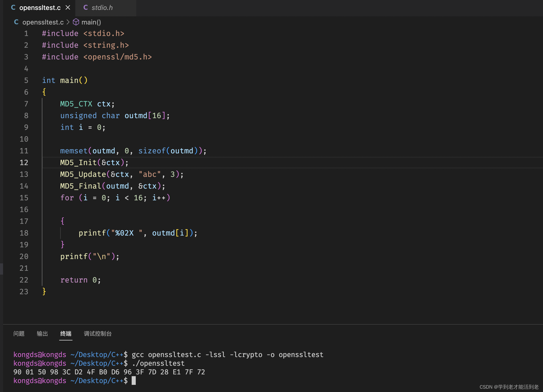Click the MD5_Init(&ctx) call
Image resolution: width=543 pixels, height=392 pixels.
pyautogui.click(x=94, y=163)
